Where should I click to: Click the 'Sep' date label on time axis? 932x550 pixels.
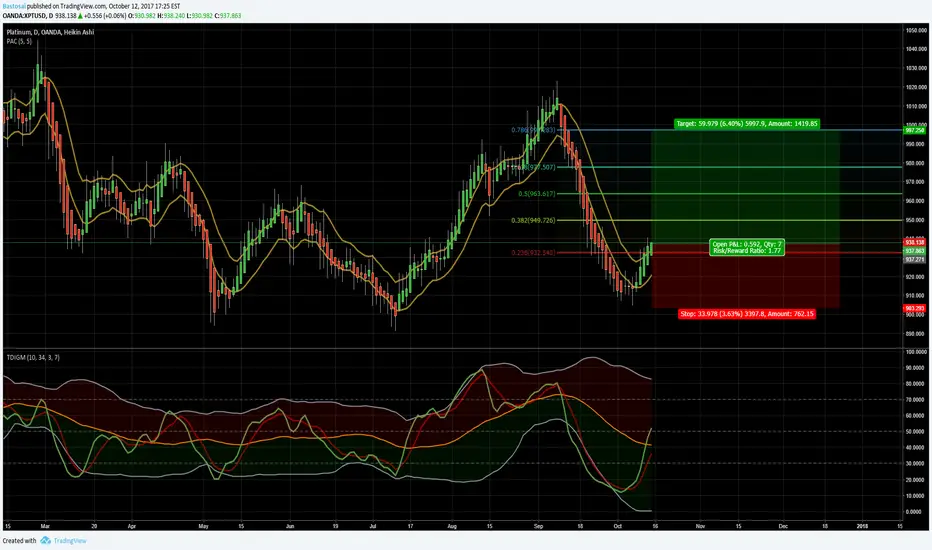pyautogui.click(x=539, y=526)
